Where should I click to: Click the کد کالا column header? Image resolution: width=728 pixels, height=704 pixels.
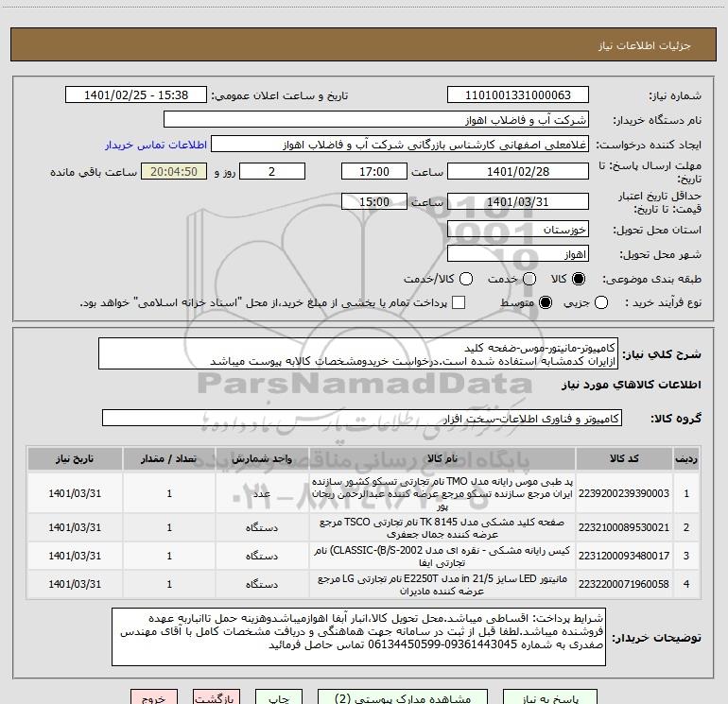[624, 459]
